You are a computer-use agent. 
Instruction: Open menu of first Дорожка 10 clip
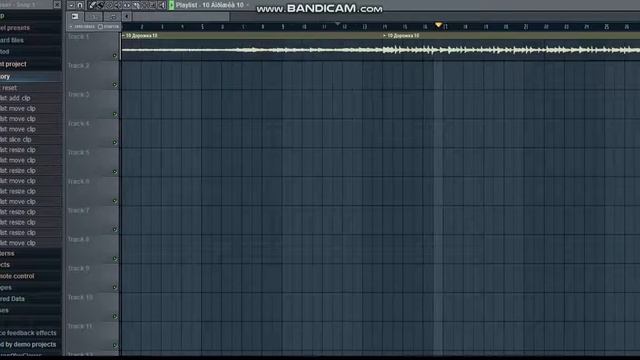pos(124,36)
